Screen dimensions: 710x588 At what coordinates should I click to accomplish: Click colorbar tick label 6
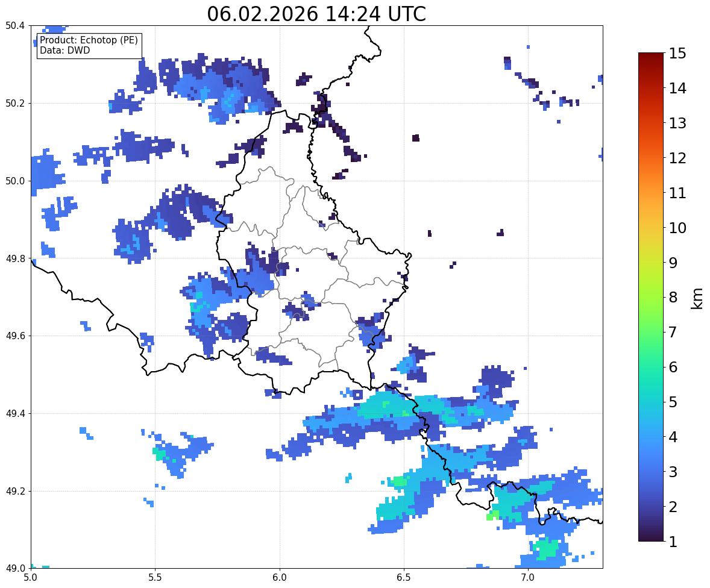coord(673,367)
